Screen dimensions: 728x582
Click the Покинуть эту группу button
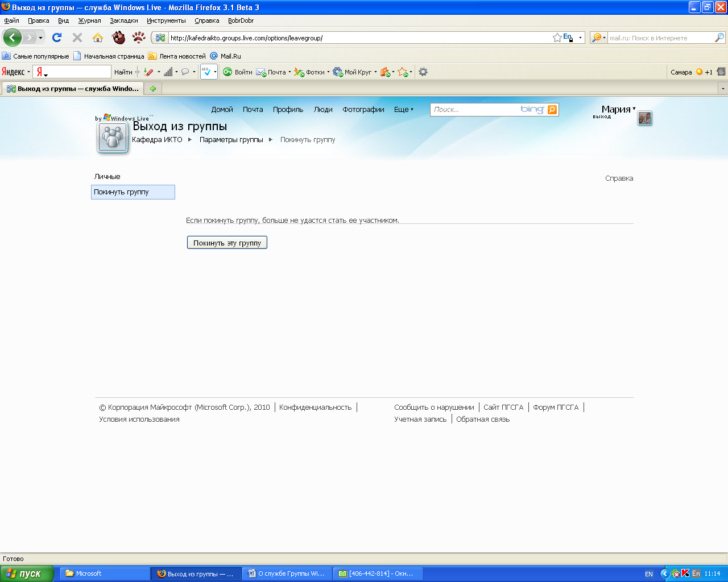pyautogui.click(x=227, y=243)
